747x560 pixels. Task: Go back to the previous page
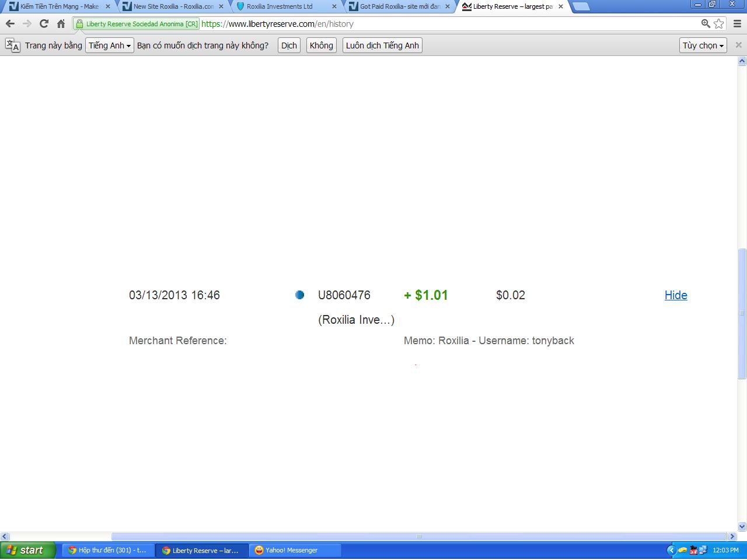click(10, 24)
